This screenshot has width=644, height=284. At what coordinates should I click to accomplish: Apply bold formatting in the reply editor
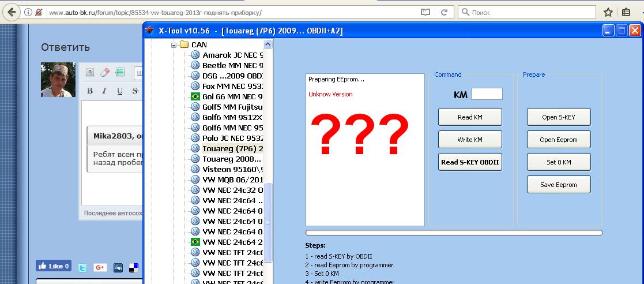90,91
